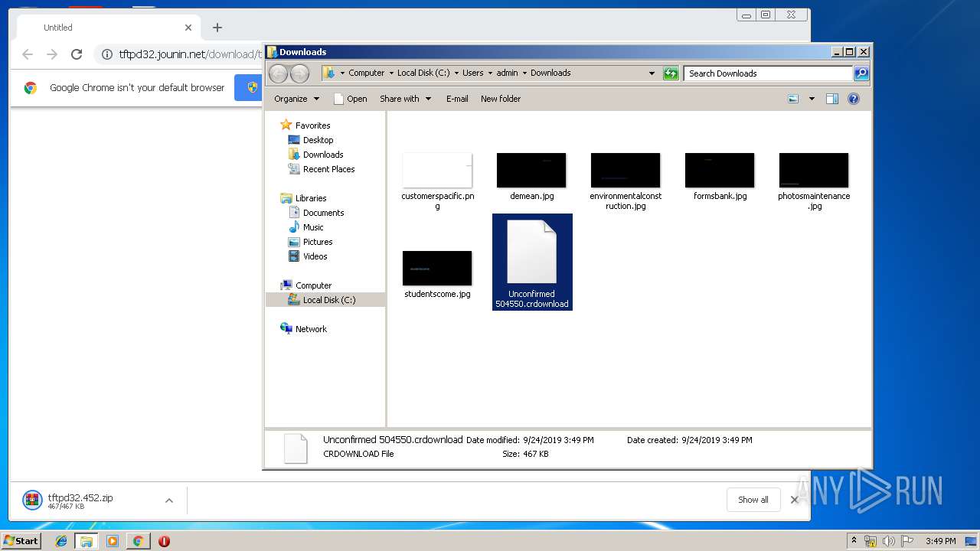Open Windows Explorer taskbar icon

point(87,541)
